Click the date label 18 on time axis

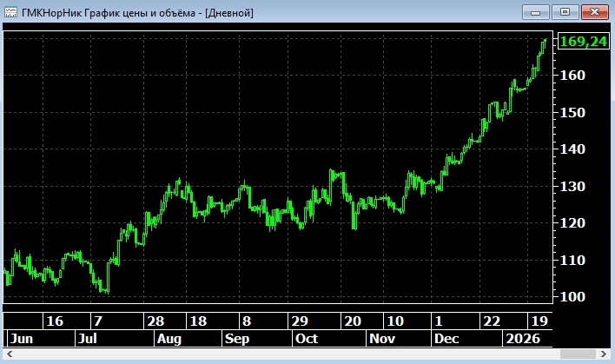pos(198,321)
